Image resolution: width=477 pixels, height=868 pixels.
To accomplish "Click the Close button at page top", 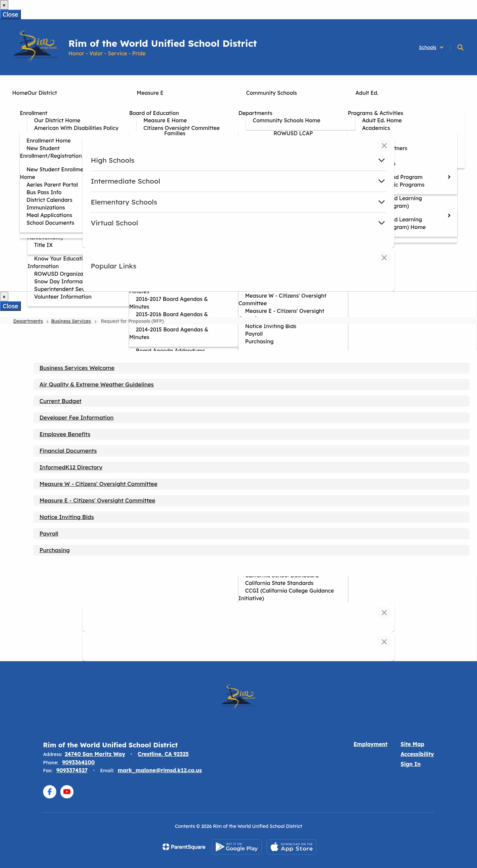I will coord(11,15).
